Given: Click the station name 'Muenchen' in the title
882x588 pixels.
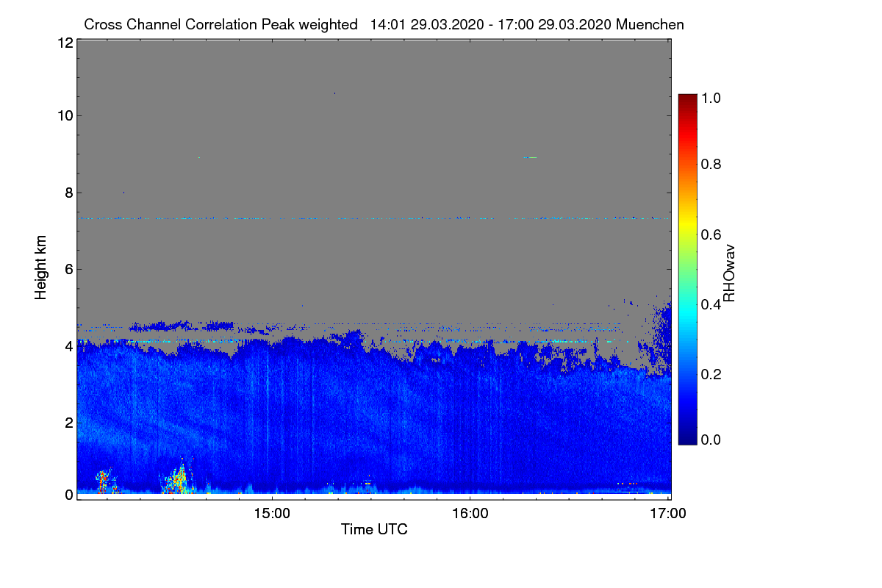Looking at the screenshot, I should coord(650,24).
